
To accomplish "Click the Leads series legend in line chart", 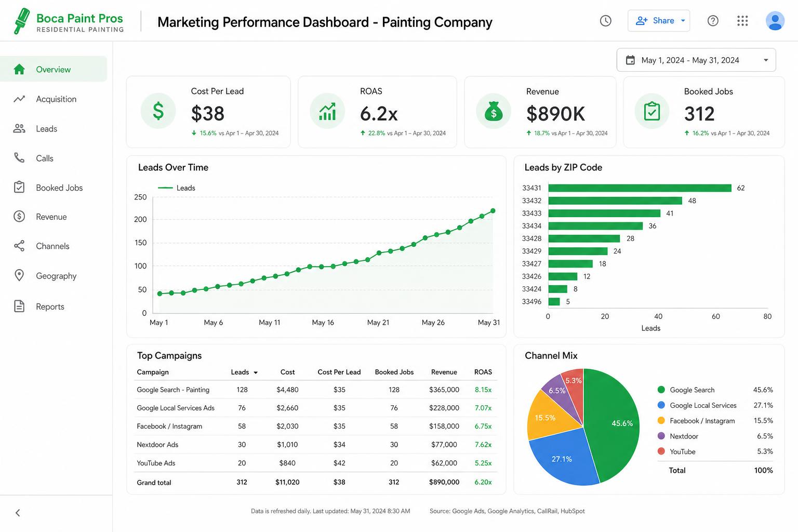I will (177, 188).
